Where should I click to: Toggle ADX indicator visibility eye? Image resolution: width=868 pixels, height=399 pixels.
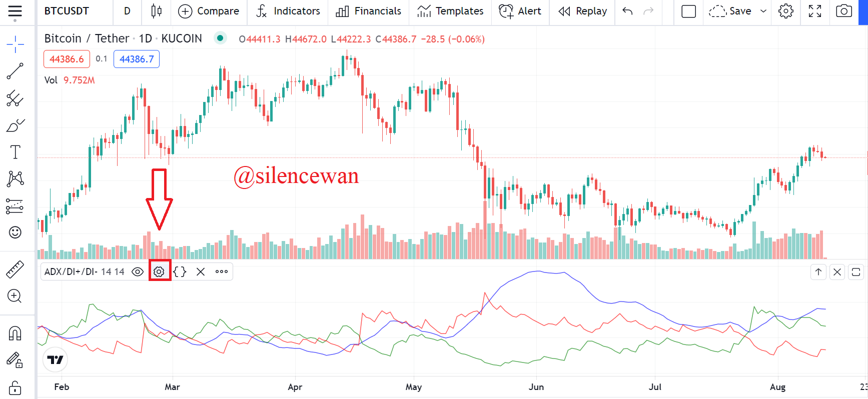click(138, 271)
